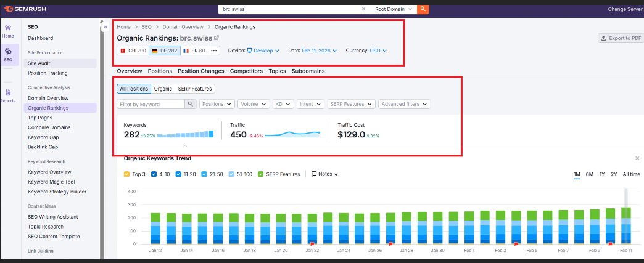Toggle the 4-10 positions checkbox
The height and width of the screenshot is (263, 644).
[x=154, y=174]
